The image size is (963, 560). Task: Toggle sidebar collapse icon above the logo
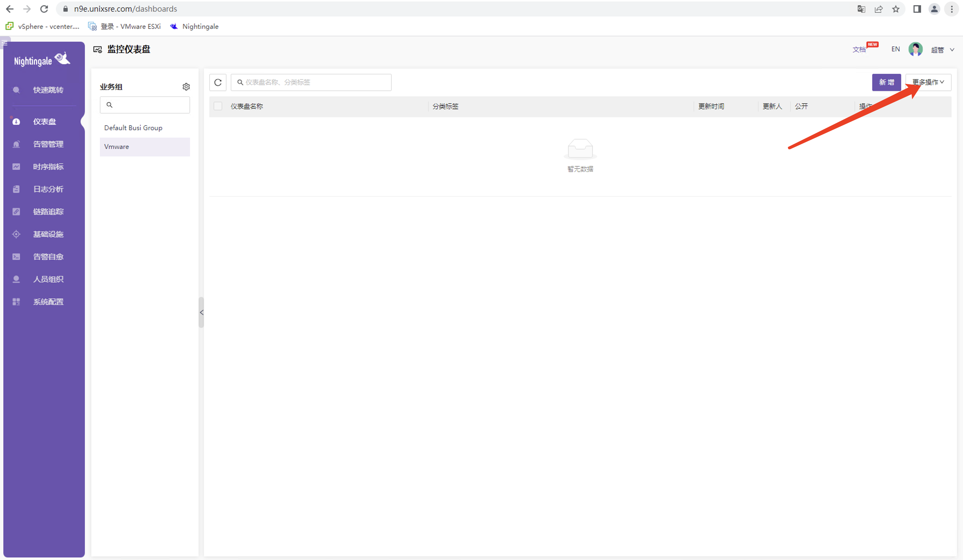[5, 43]
